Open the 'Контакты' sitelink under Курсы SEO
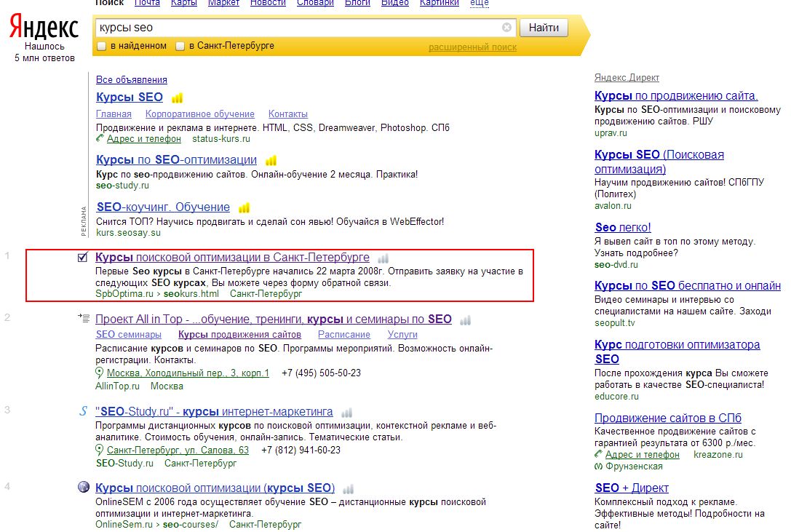791x532 pixels. tap(288, 114)
